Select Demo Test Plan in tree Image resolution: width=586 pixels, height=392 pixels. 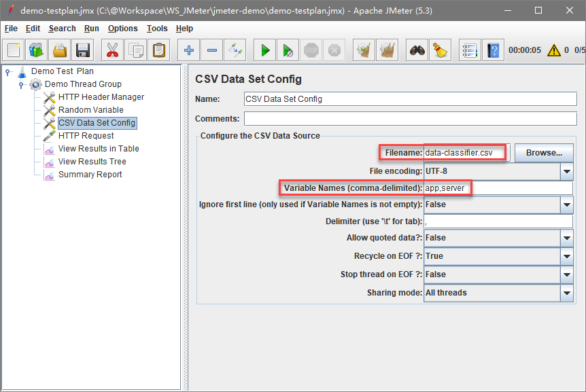[63, 71]
